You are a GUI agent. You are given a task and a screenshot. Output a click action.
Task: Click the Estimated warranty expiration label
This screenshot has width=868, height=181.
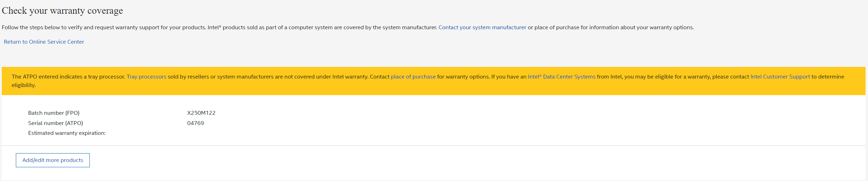[x=67, y=133]
